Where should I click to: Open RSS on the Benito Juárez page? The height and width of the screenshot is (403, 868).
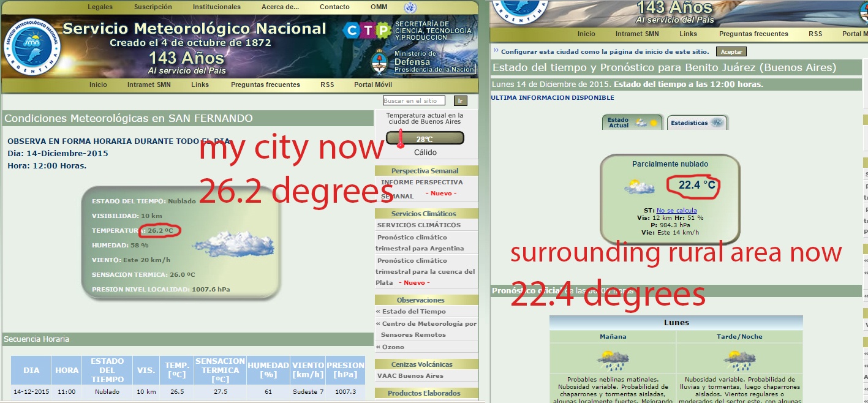[815, 34]
